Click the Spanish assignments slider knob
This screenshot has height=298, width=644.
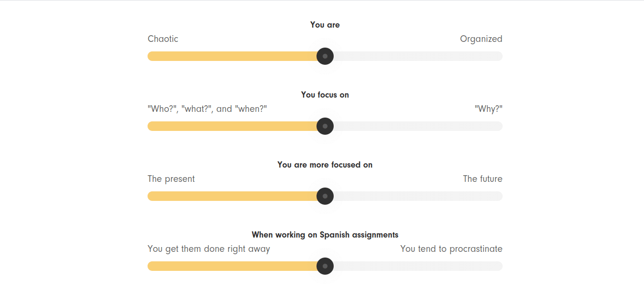click(x=325, y=266)
